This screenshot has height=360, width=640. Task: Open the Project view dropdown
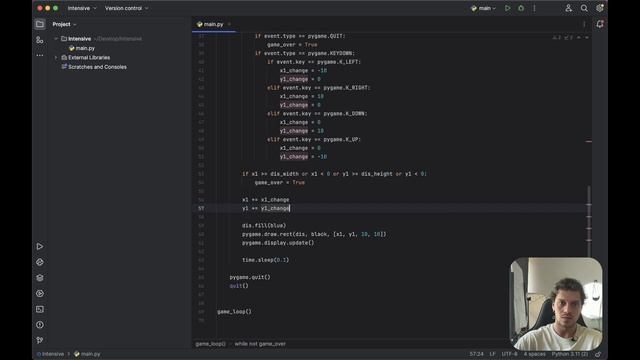pyautogui.click(x=64, y=24)
